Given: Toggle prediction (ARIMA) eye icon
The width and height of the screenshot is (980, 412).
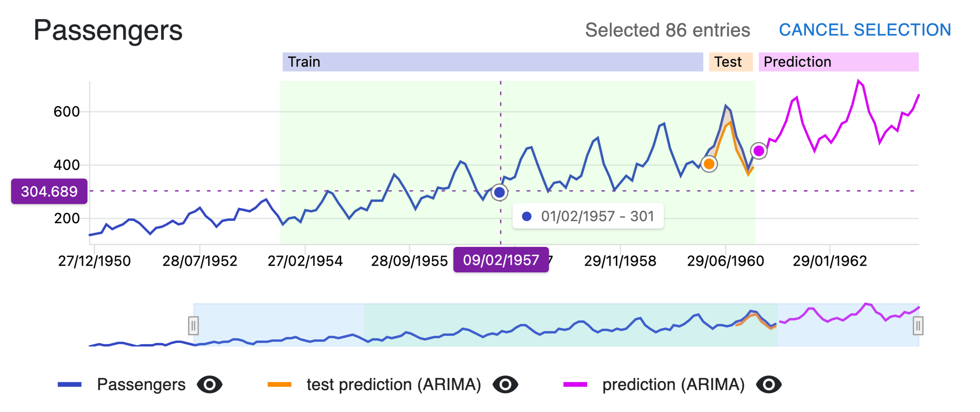Looking at the screenshot, I should 769,385.
